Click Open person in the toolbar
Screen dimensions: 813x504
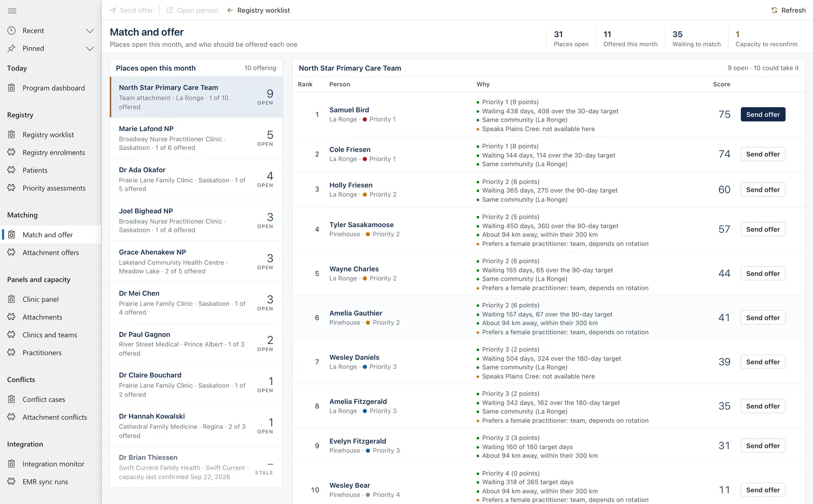193,10
